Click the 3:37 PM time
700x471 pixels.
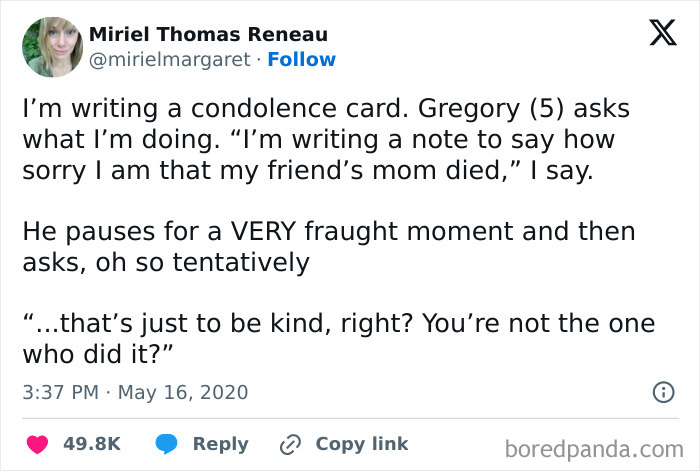59,392
